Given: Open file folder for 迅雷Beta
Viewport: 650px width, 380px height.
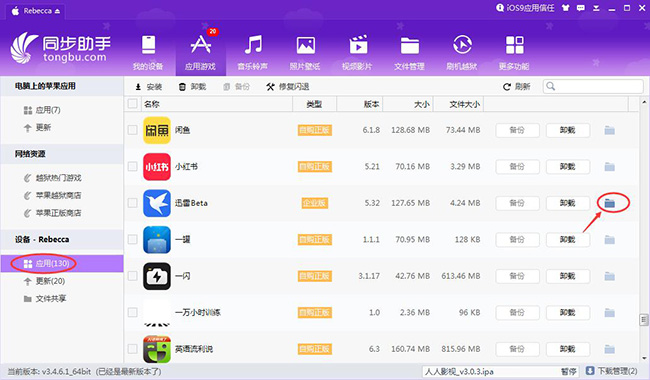Looking at the screenshot, I should pyautogui.click(x=609, y=203).
